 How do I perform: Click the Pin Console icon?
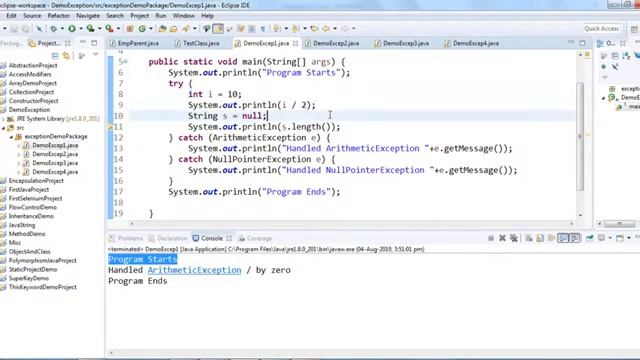click(590, 238)
